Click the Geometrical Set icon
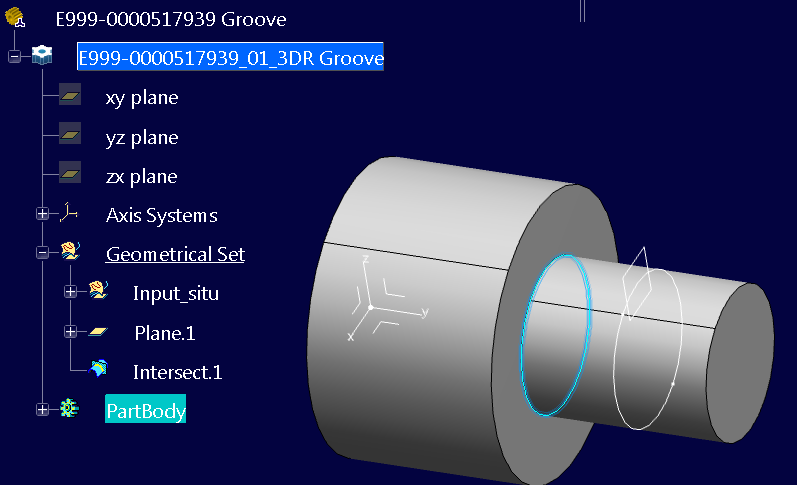The width and height of the screenshot is (797, 489). (x=70, y=251)
